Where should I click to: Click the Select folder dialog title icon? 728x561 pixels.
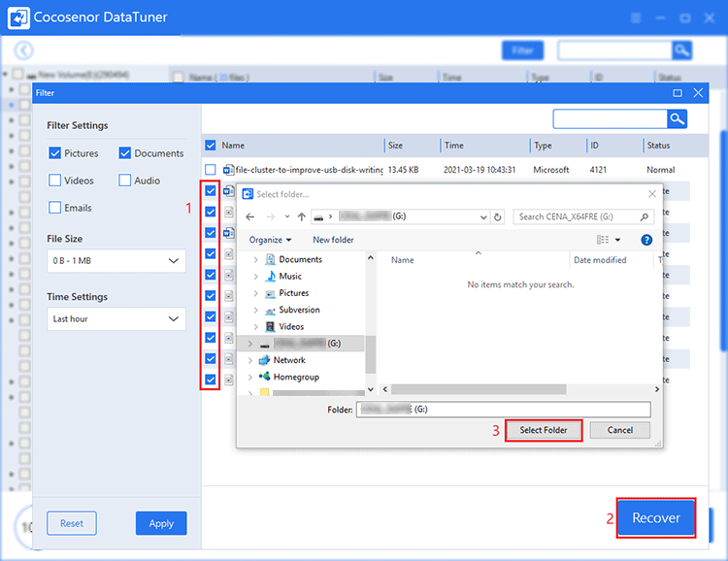pos(248,194)
